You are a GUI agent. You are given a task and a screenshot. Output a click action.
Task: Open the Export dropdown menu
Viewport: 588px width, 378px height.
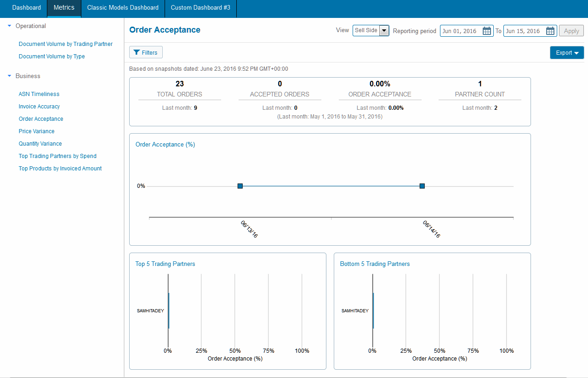click(566, 53)
